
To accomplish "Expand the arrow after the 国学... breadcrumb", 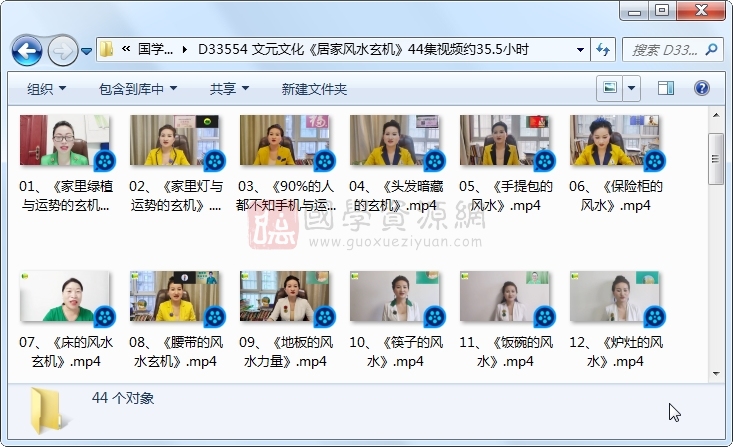I will click(185, 49).
